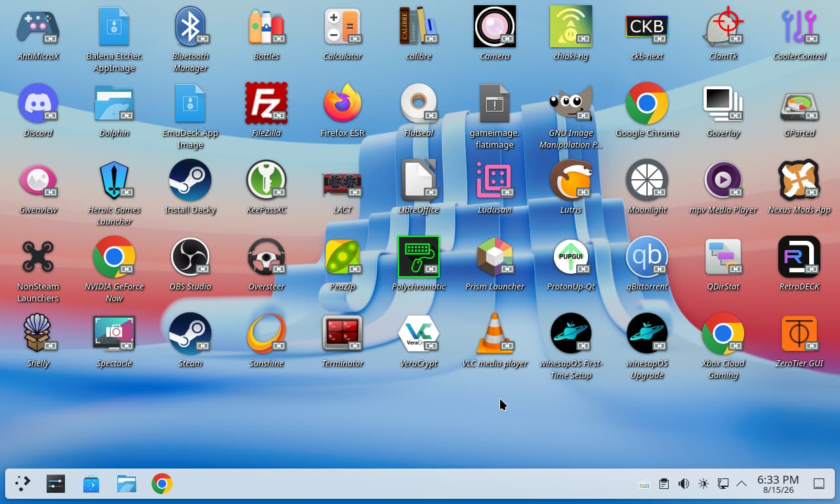Click the Polychromatic icon
The image size is (840, 504).
click(419, 257)
